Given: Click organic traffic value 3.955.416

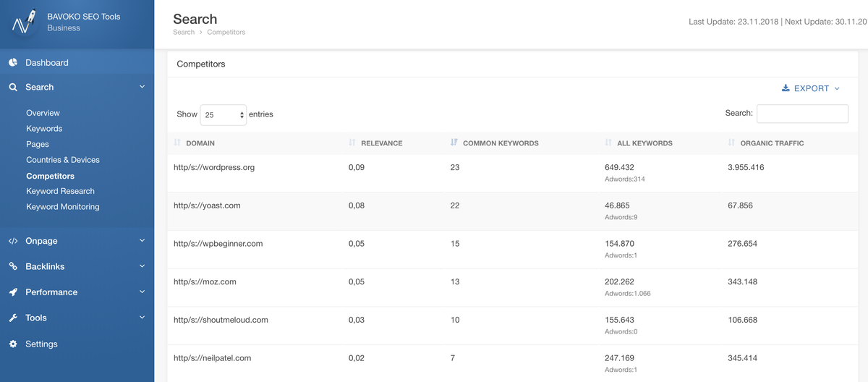Looking at the screenshot, I should pyautogui.click(x=746, y=168).
